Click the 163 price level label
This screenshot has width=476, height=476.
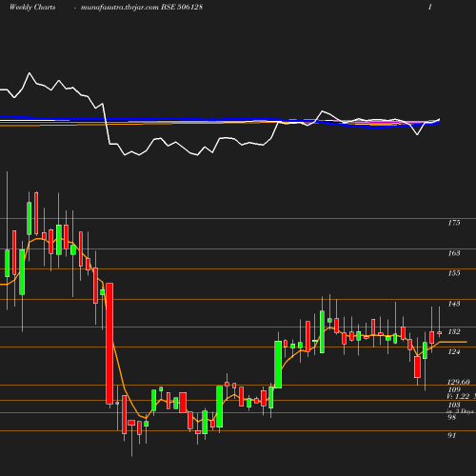(x=454, y=253)
